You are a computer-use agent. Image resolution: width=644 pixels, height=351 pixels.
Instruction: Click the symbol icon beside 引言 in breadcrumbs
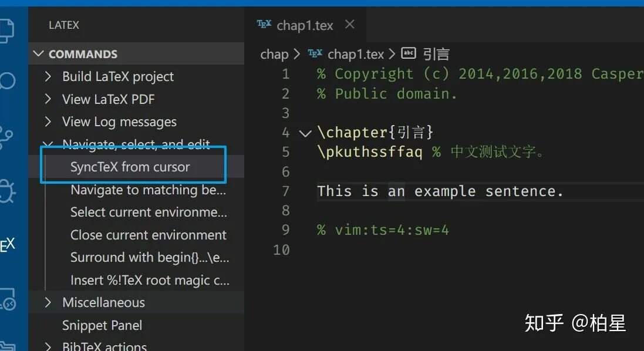point(409,53)
